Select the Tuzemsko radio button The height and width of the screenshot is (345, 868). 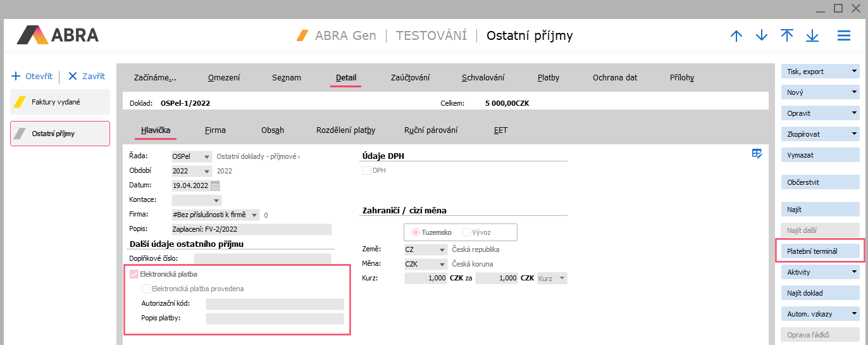click(x=416, y=232)
